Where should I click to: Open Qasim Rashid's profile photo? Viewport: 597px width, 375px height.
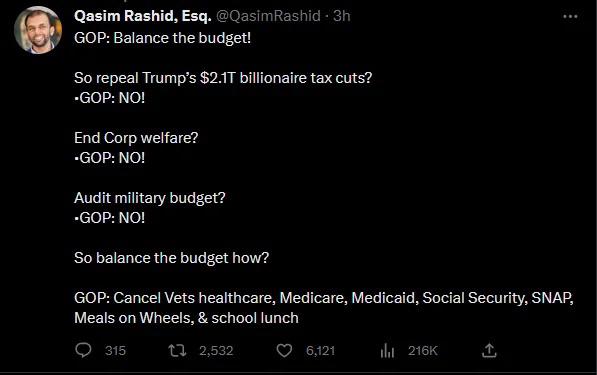tap(38, 30)
